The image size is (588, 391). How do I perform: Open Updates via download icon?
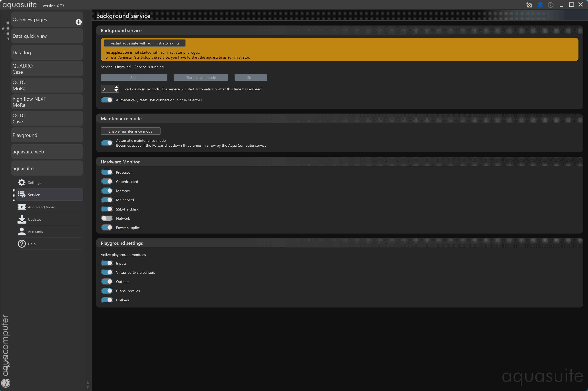point(22,219)
